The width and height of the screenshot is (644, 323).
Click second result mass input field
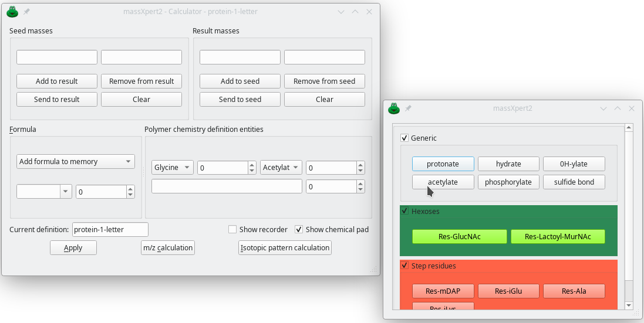[325, 57]
